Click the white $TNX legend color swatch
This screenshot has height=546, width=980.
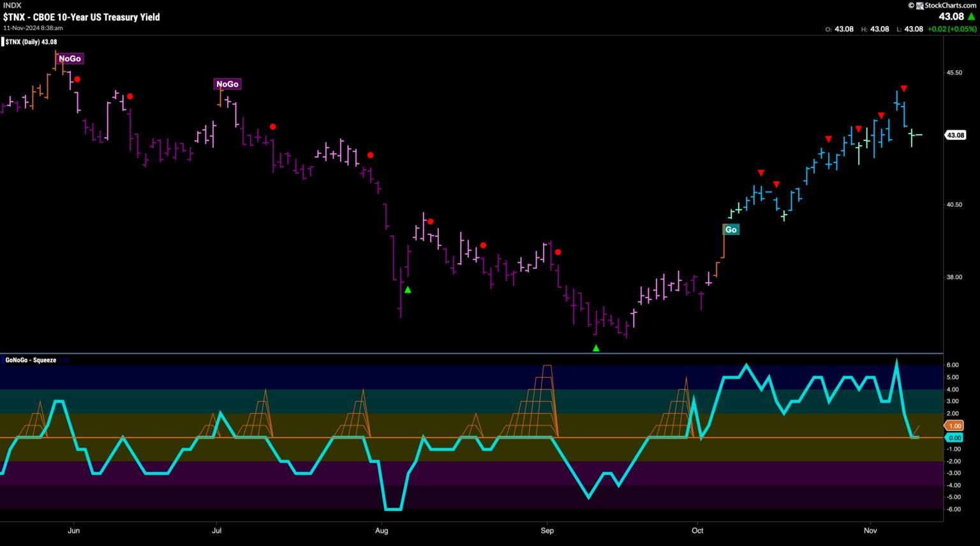pos(3,42)
